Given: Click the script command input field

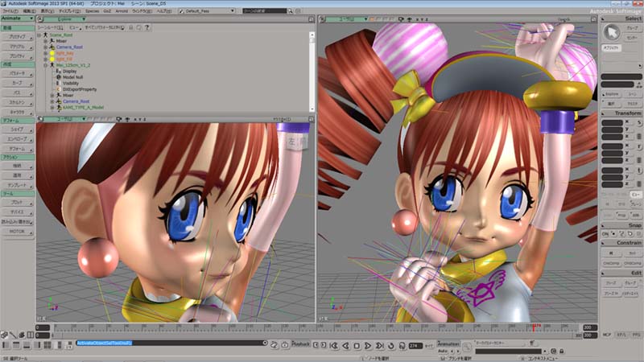Looking at the screenshot, I should [170, 343].
